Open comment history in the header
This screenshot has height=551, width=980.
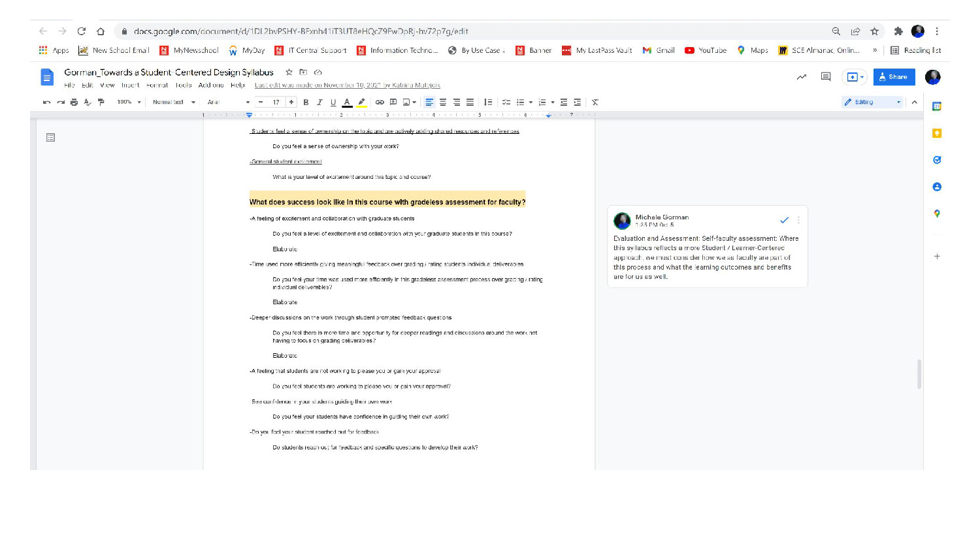tap(826, 77)
